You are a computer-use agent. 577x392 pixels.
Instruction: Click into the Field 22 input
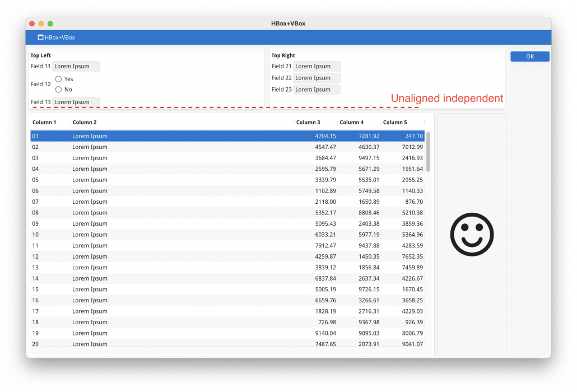pyautogui.click(x=317, y=78)
